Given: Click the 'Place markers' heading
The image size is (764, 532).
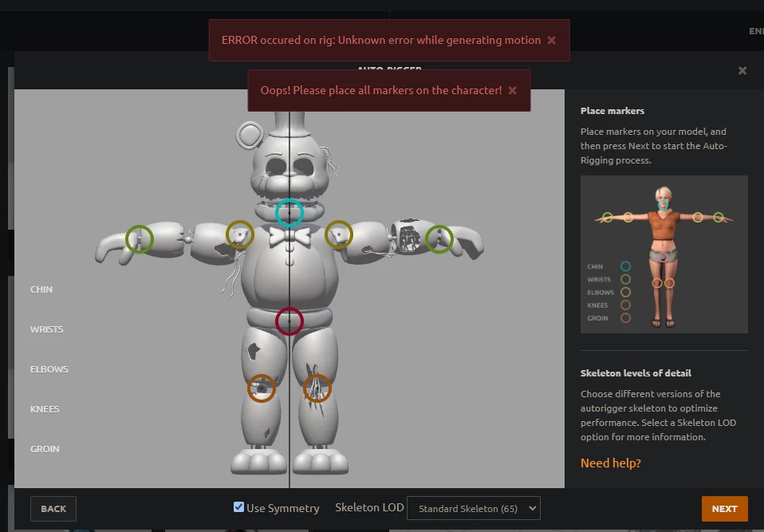Looking at the screenshot, I should (612, 111).
